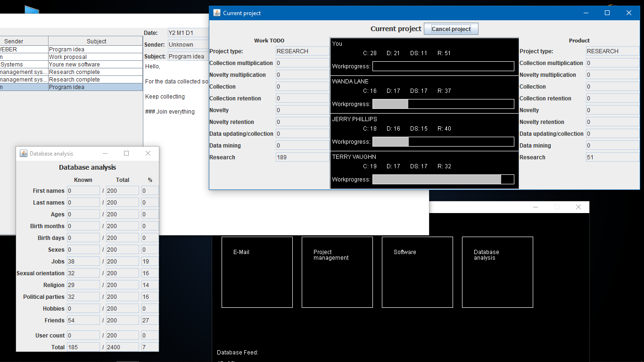The image size is (644, 362).
Task: Select the Work proposal email row
Action: [x=71, y=57]
